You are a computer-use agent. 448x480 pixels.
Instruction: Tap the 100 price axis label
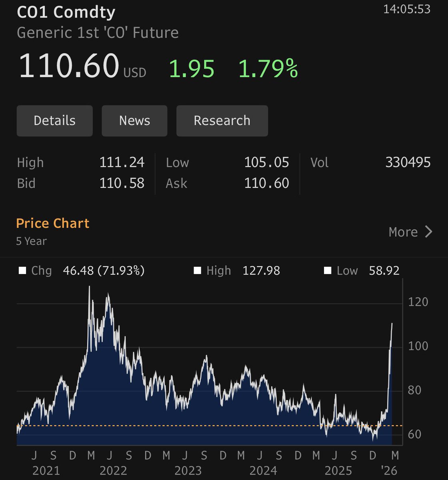point(418,346)
